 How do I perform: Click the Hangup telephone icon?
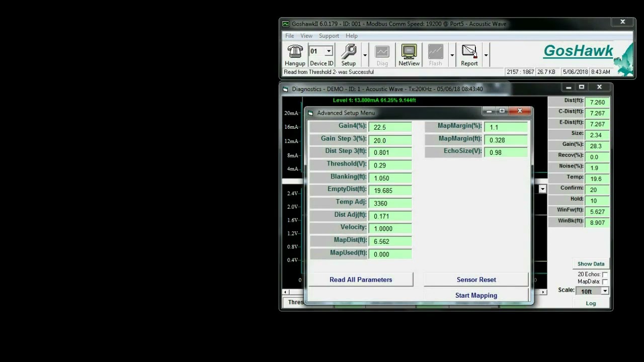coord(295,51)
